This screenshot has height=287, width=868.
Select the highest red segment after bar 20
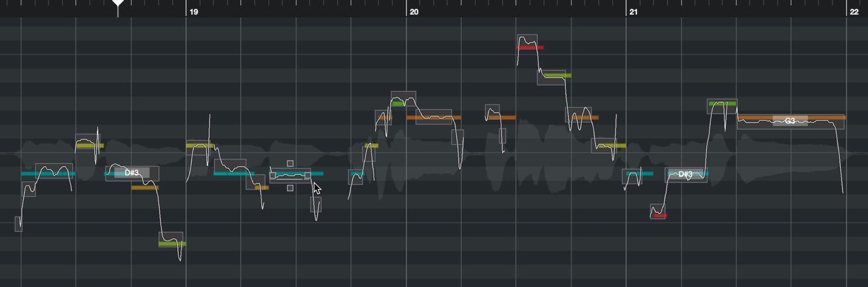pyautogui.click(x=527, y=42)
